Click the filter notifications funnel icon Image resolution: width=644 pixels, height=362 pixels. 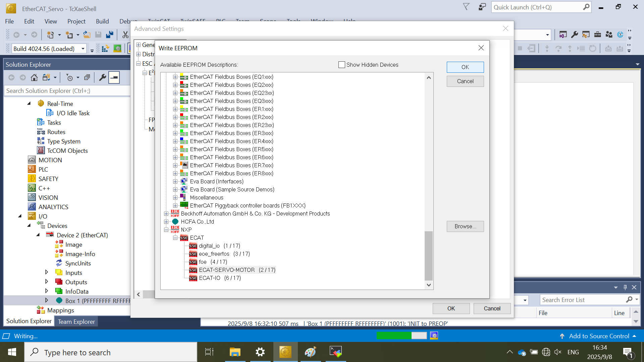(x=466, y=7)
